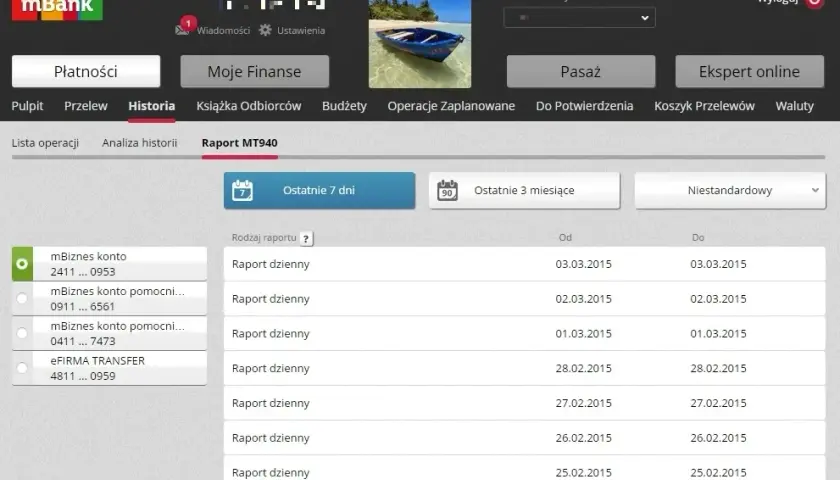Open Książka Odbiorców menu item
The image size is (840, 480).
pyautogui.click(x=249, y=106)
